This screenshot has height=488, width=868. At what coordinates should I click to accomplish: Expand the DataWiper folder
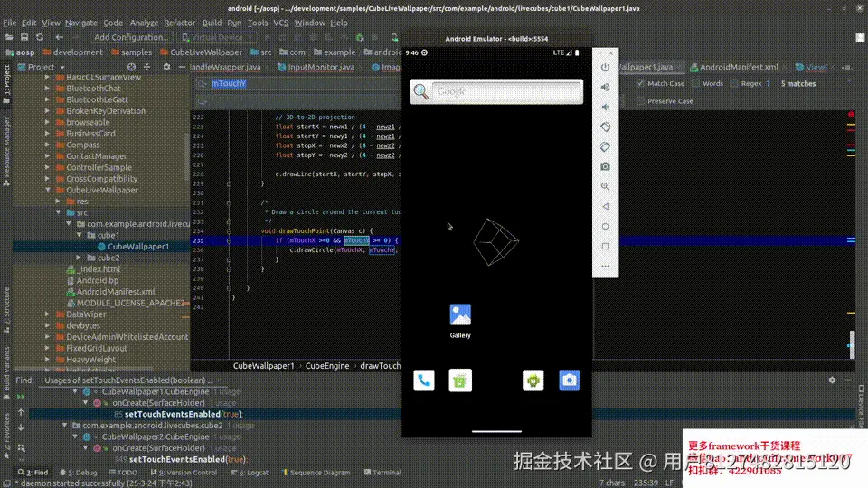(48, 314)
